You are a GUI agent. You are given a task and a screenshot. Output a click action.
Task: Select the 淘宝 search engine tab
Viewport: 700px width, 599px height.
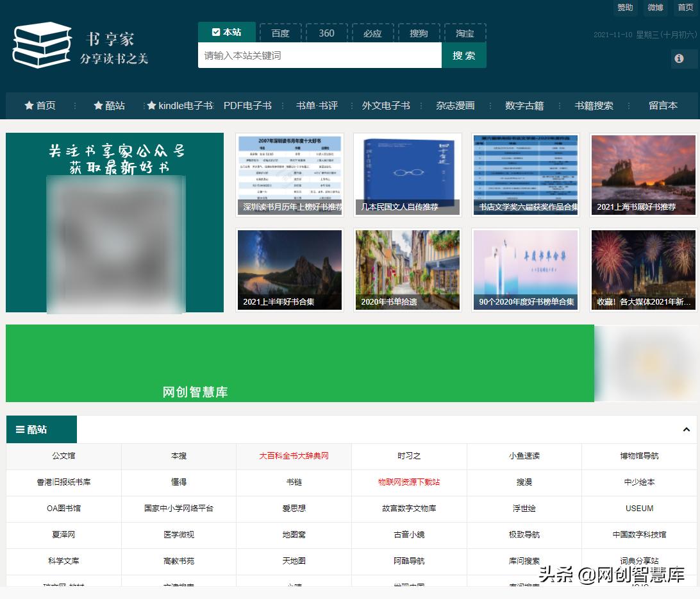click(x=465, y=33)
